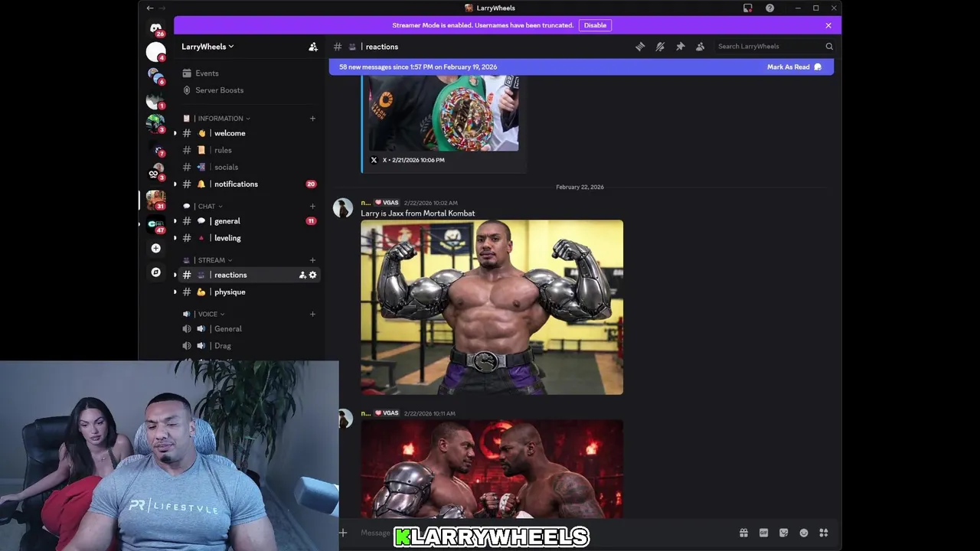Image resolution: width=980 pixels, height=551 pixels.
Task: Create channel in STREAM category
Action: click(312, 260)
